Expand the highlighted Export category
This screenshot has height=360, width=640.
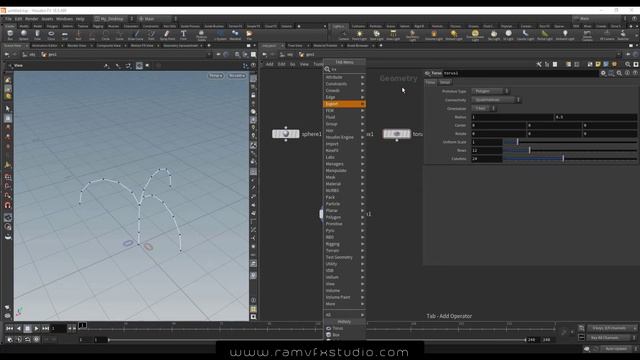[344, 104]
